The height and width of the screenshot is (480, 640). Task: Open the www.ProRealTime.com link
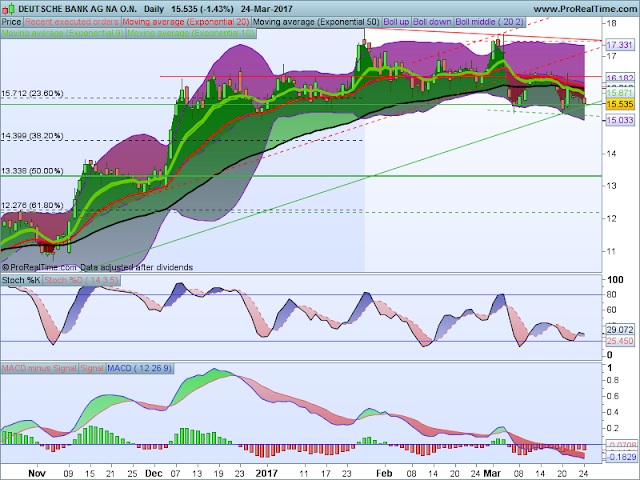586,9
